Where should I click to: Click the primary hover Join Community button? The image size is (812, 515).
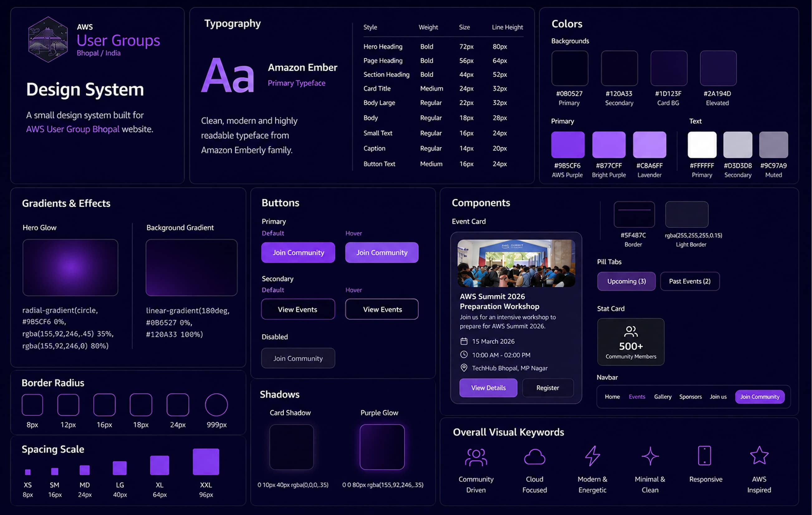point(382,253)
